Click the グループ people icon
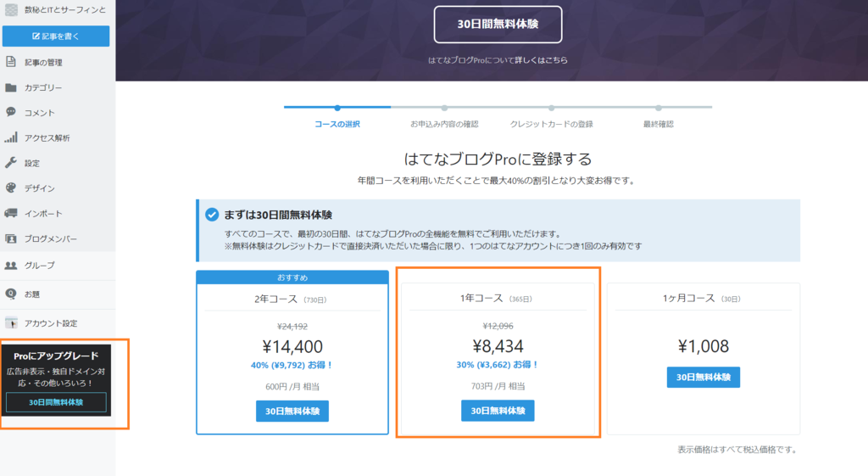 click(x=10, y=266)
